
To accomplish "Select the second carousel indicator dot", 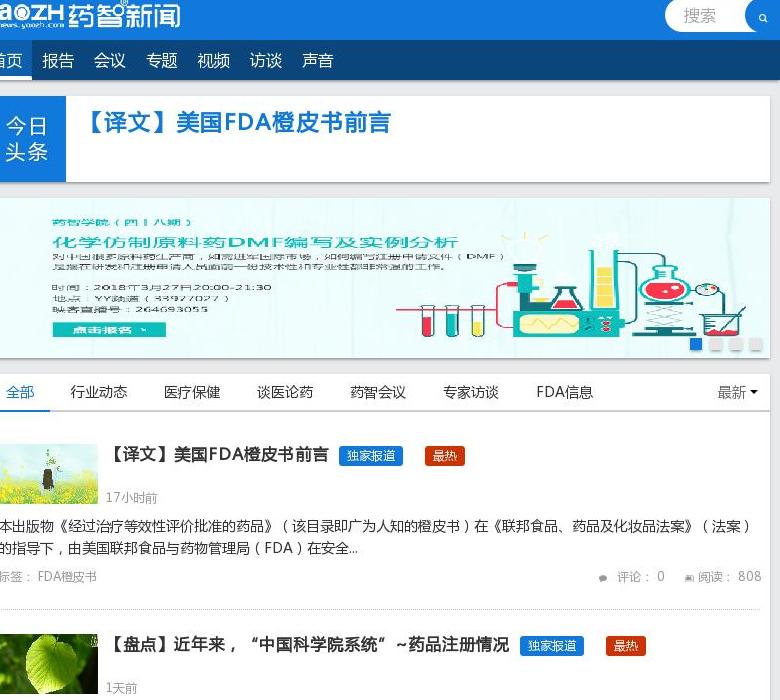I will (x=716, y=344).
